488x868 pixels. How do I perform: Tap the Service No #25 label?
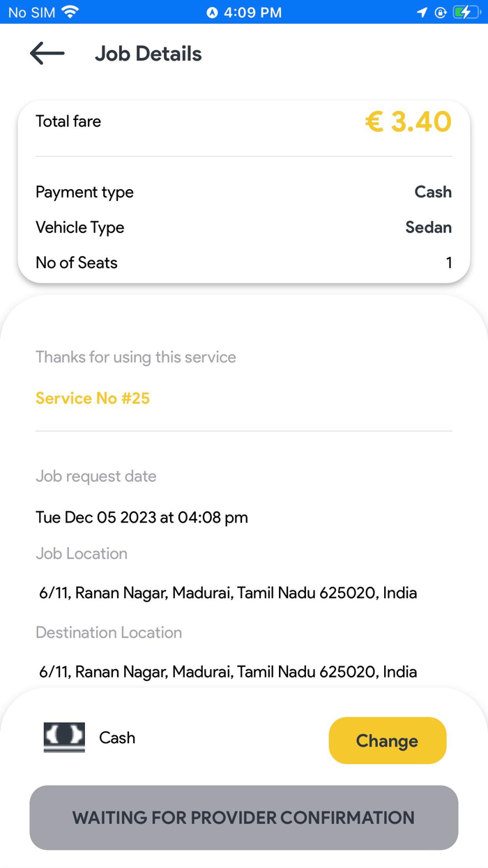92,398
